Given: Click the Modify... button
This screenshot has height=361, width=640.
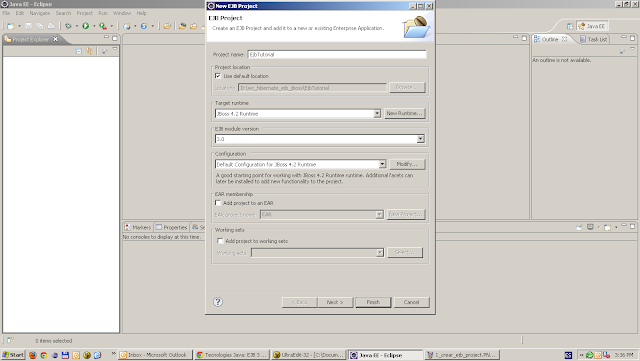Looking at the screenshot, I should pyautogui.click(x=407, y=164).
